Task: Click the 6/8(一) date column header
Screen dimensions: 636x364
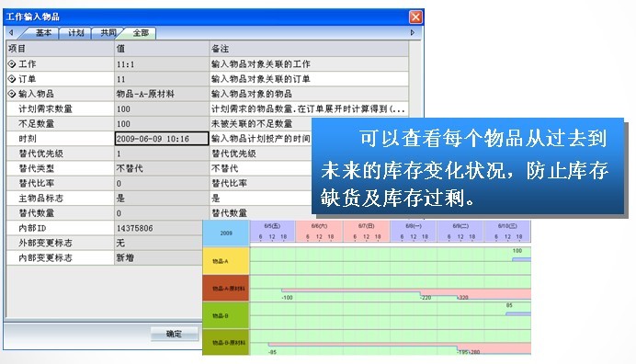Action: click(414, 226)
